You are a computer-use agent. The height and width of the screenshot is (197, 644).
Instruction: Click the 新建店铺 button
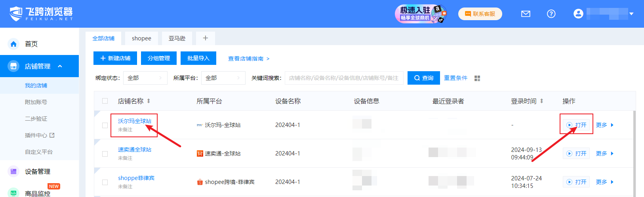[x=115, y=58]
